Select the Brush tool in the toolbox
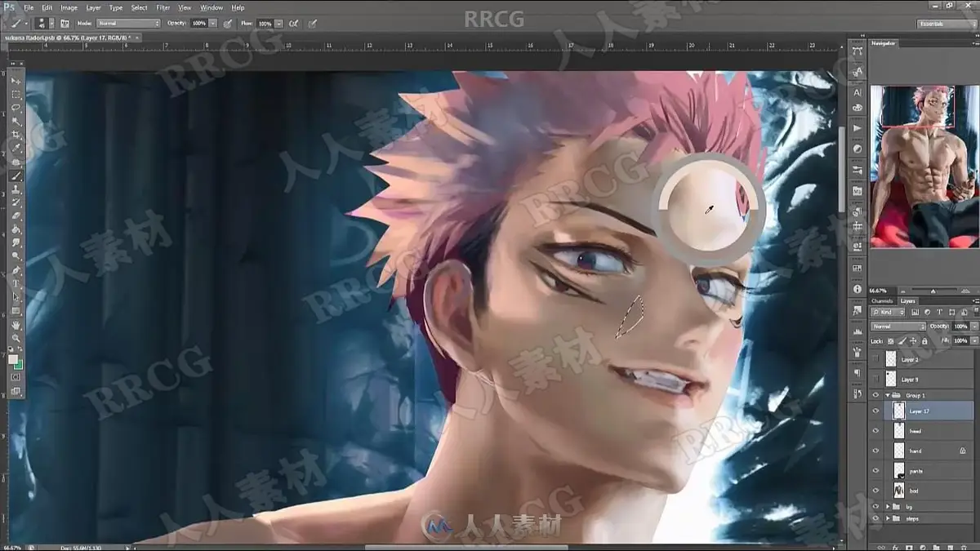 click(16, 176)
